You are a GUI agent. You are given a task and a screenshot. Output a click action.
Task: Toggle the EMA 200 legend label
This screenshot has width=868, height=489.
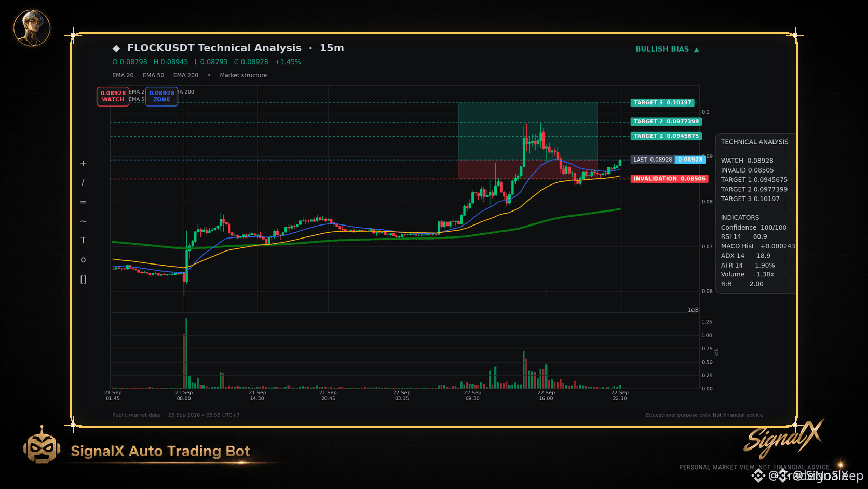coord(186,75)
